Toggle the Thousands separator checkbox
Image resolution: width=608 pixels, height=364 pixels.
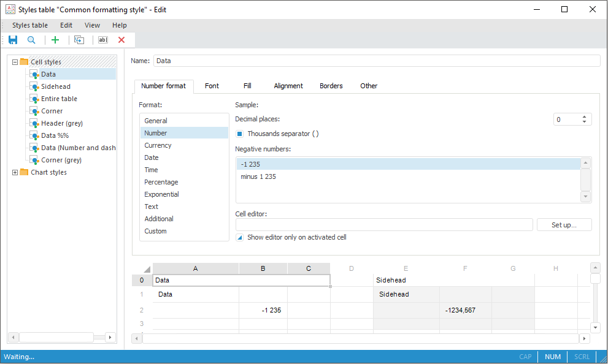240,134
